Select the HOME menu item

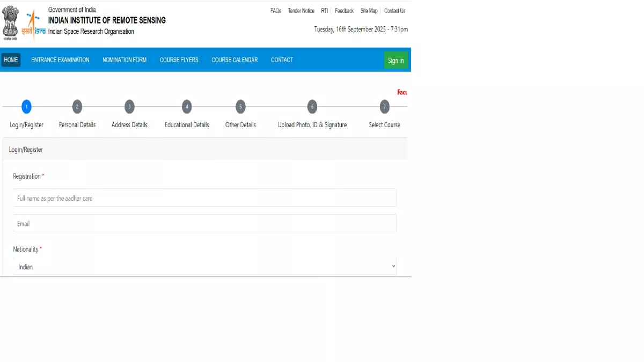pos(11,60)
